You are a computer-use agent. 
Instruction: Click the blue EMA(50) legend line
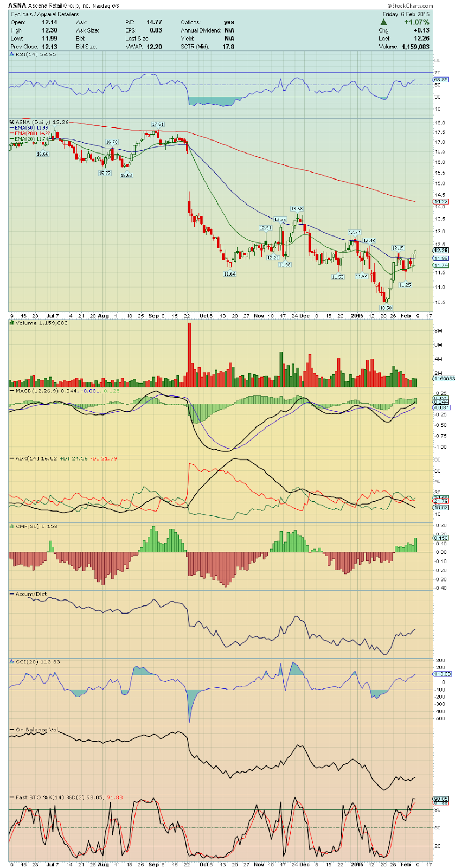[30, 128]
